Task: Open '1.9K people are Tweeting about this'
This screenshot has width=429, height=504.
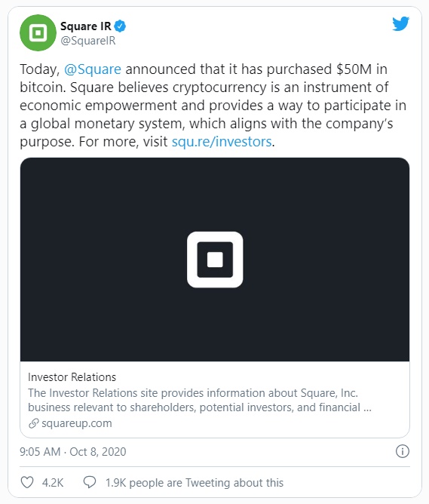Action: click(195, 482)
